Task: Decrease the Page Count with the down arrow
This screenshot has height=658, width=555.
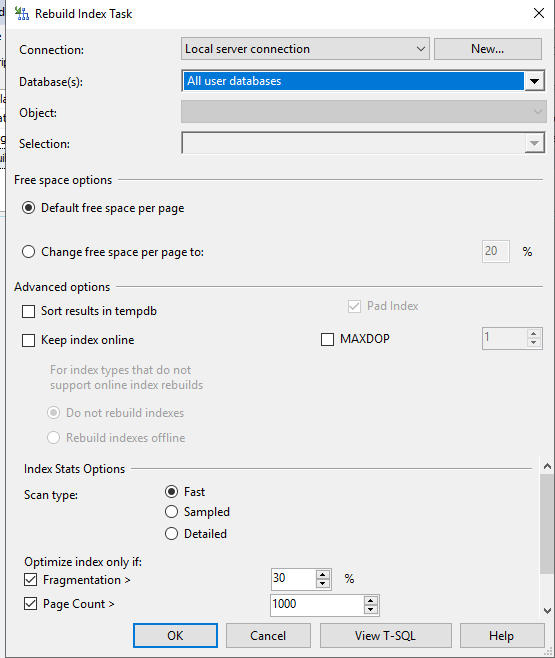Action: tap(370, 609)
